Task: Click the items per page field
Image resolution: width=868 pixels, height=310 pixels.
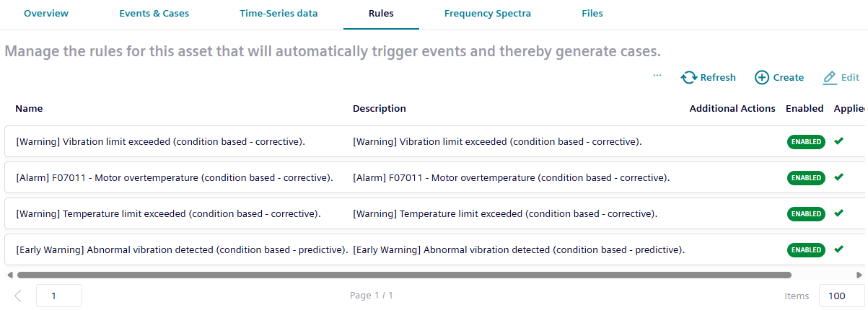Action: pyautogui.click(x=841, y=296)
